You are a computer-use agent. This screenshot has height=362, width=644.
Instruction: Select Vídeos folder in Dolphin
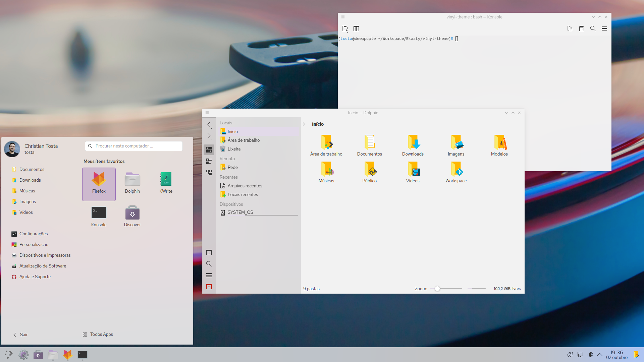[413, 172]
